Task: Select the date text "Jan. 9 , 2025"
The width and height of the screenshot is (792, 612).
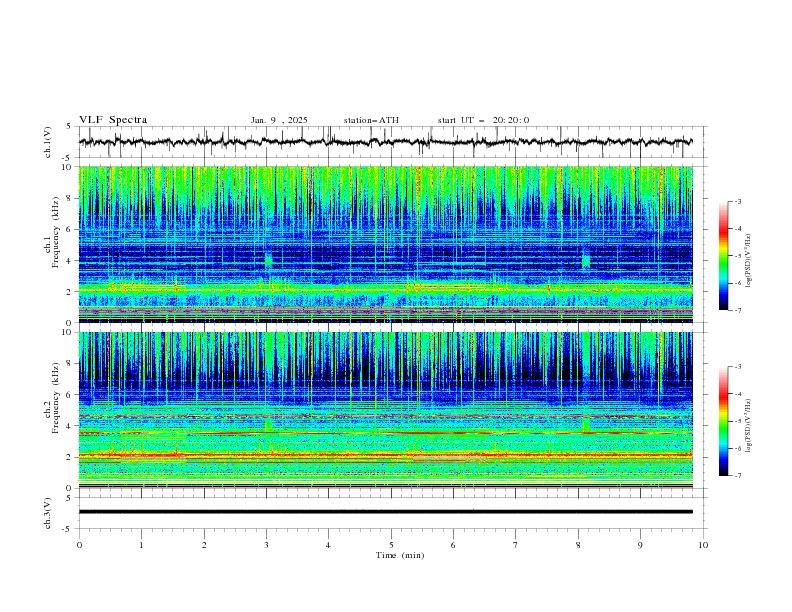Action: click(279, 120)
